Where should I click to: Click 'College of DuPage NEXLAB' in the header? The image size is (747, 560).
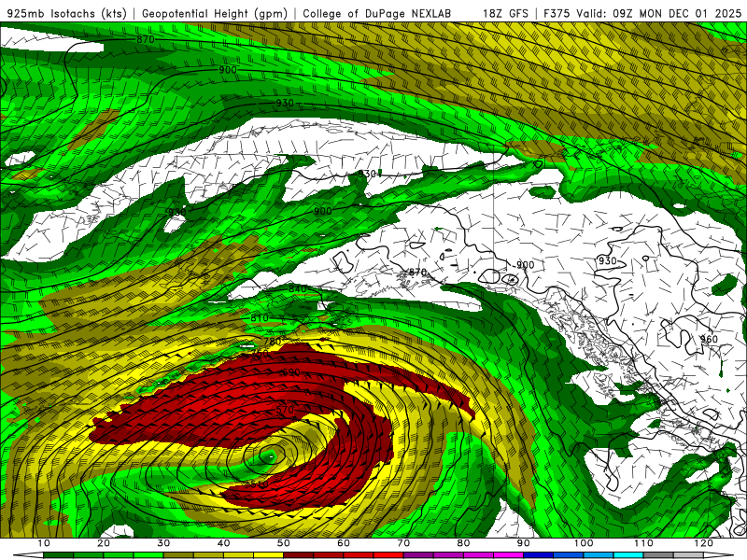[377, 13]
